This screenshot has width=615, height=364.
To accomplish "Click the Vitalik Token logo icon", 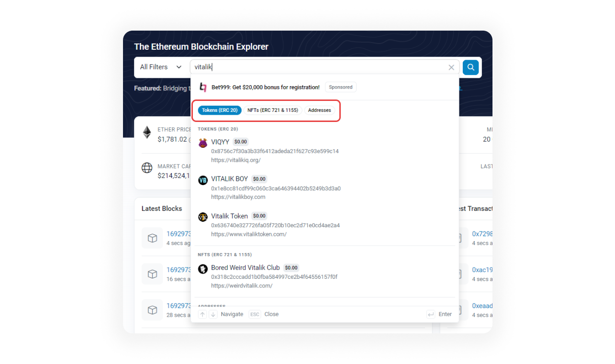I will click(x=203, y=217).
